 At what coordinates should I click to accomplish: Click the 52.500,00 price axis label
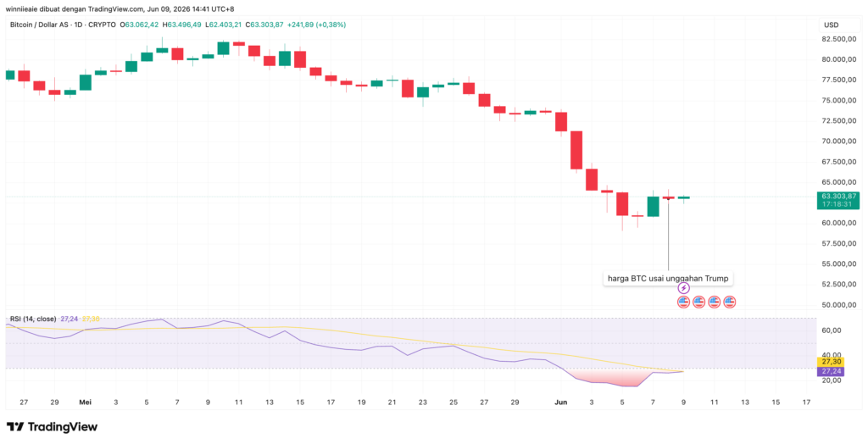point(840,285)
